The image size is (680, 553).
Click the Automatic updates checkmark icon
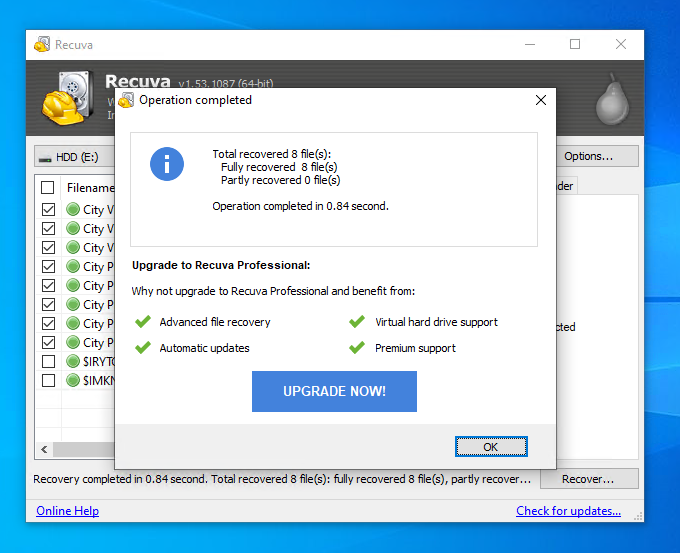click(x=143, y=348)
